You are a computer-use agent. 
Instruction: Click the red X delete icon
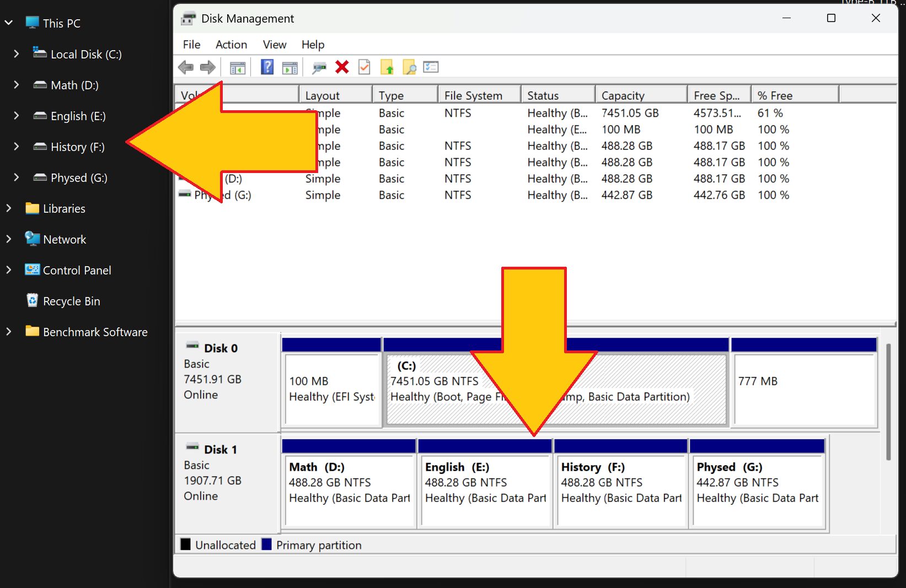click(342, 67)
